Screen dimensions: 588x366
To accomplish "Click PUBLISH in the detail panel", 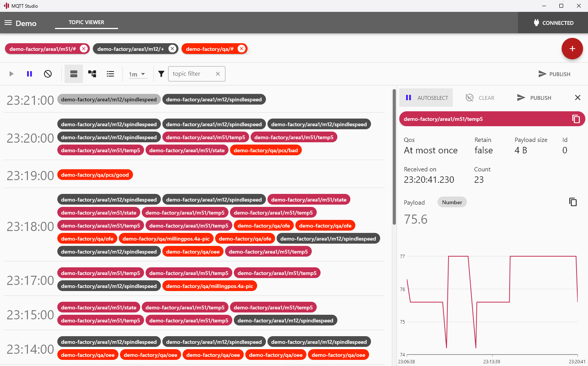I will coord(534,98).
